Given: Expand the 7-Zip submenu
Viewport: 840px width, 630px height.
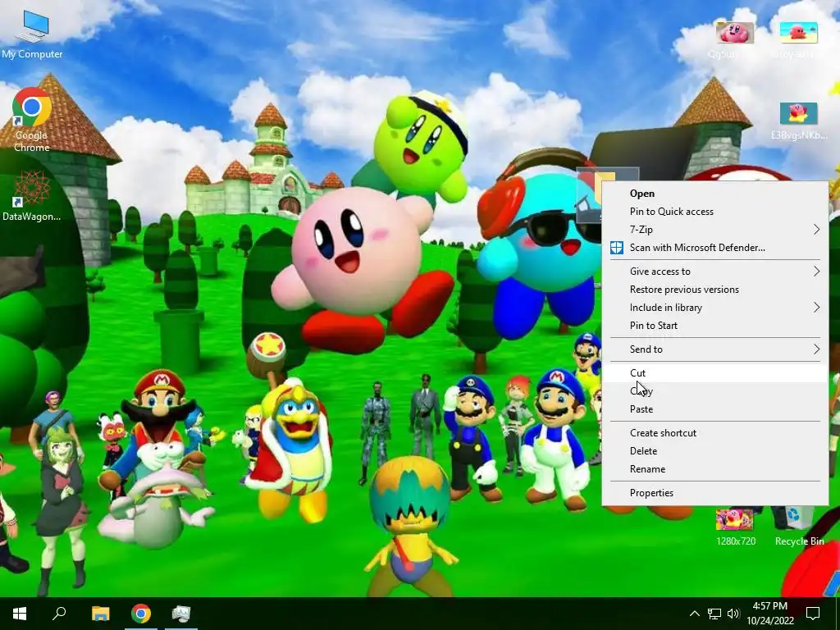Looking at the screenshot, I should [715, 230].
